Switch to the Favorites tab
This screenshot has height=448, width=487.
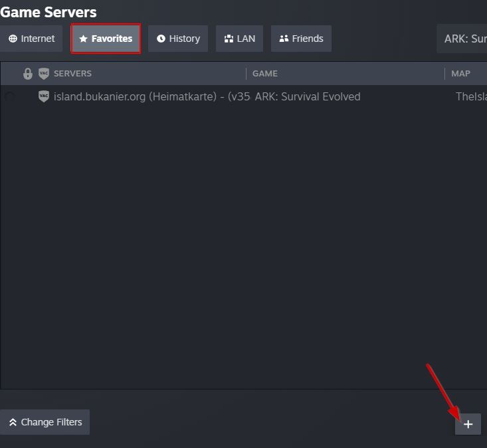click(x=106, y=39)
